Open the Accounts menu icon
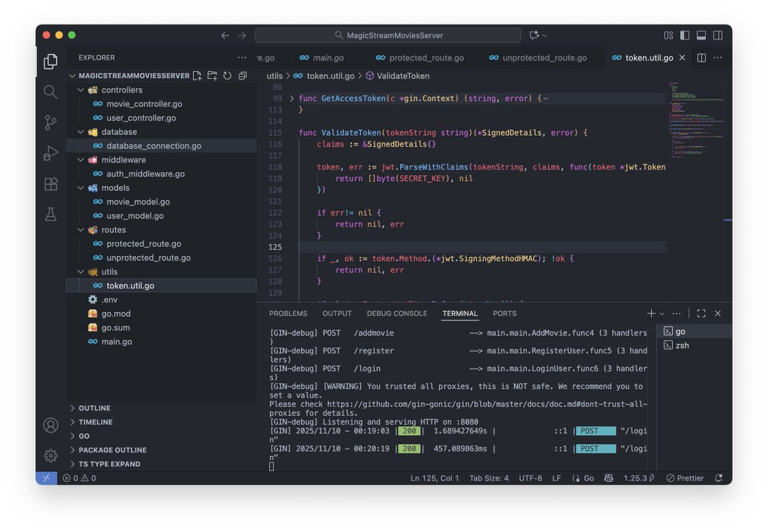Screen dimensions: 768x532 click(x=51, y=425)
